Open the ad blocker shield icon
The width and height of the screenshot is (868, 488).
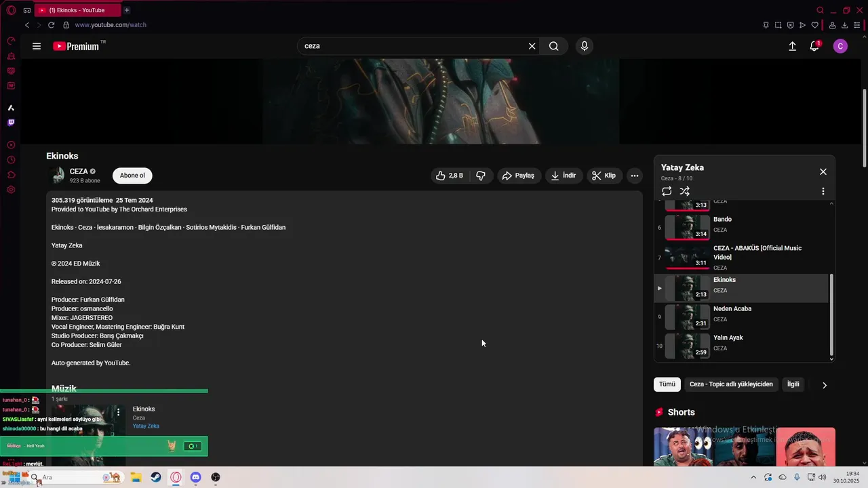click(x=791, y=25)
